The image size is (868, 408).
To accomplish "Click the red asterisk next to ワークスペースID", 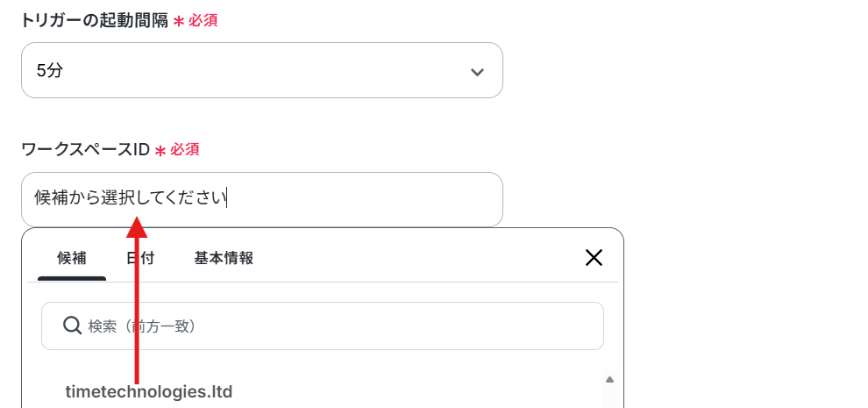I will click(x=160, y=151).
